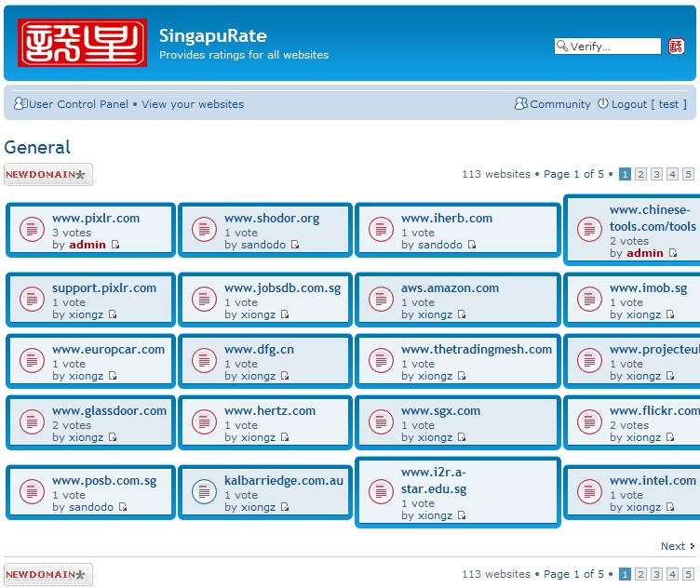Open the kalbarriedge.com.au link
The width and height of the screenshot is (700, 588).
tap(284, 480)
